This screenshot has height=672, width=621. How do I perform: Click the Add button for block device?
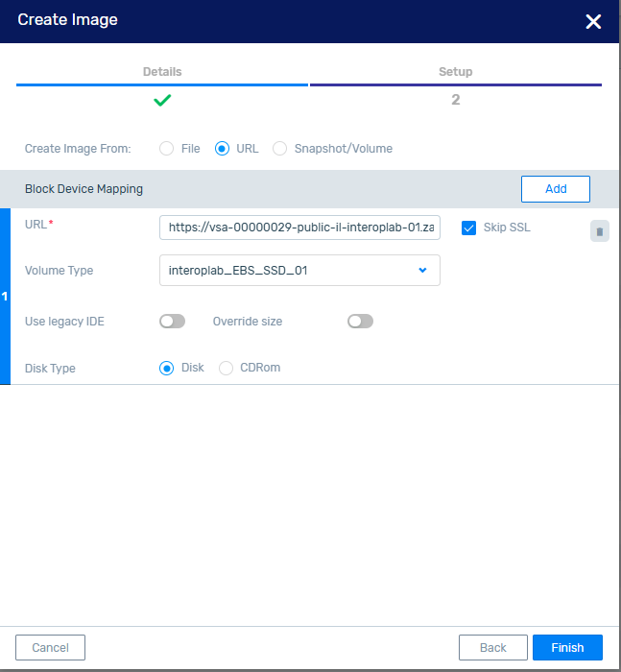pos(555,189)
